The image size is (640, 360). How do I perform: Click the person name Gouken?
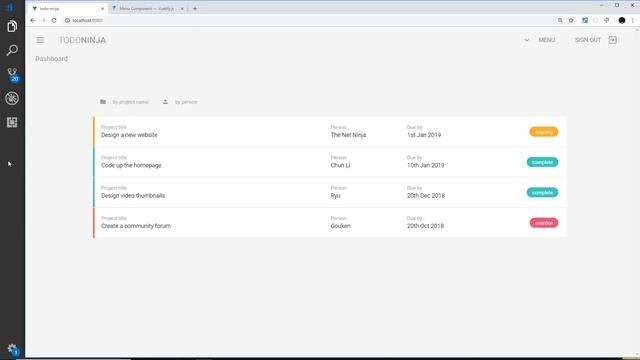pyautogui.click(x=340, y=226)
